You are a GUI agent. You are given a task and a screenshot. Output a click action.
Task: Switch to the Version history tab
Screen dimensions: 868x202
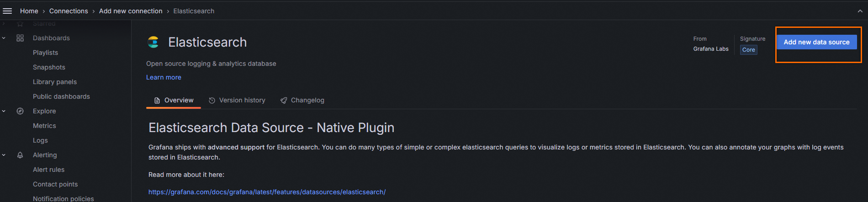pyautogui.click(x=242, y=100)
